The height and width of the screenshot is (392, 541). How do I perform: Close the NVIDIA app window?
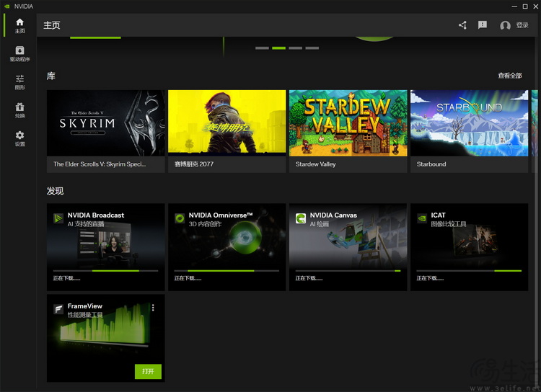click(x=536, y=6)
